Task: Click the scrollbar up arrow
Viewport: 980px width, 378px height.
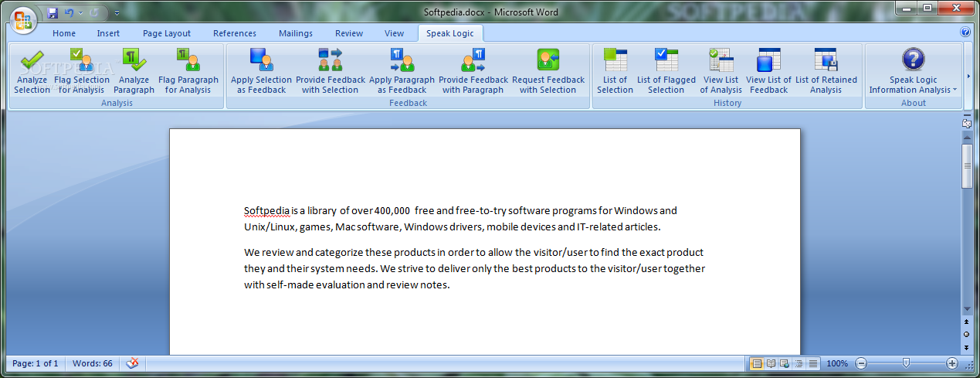Action: click(x=966, y=136)
